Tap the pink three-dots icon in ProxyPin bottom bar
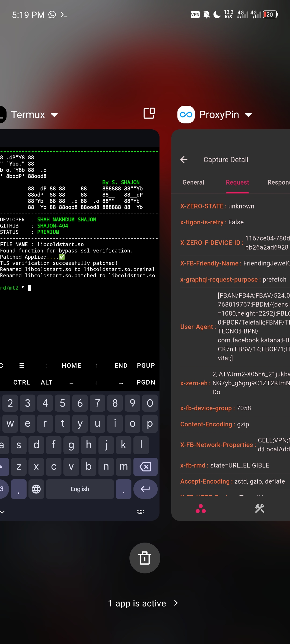Viewport: 290px width, 644px height. point(201,508)
